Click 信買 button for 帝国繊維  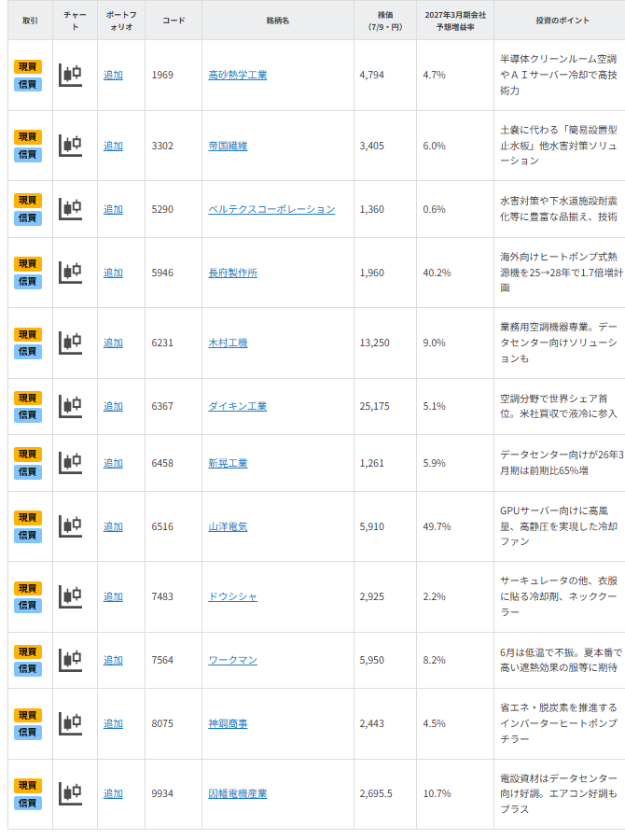point(28,155)
